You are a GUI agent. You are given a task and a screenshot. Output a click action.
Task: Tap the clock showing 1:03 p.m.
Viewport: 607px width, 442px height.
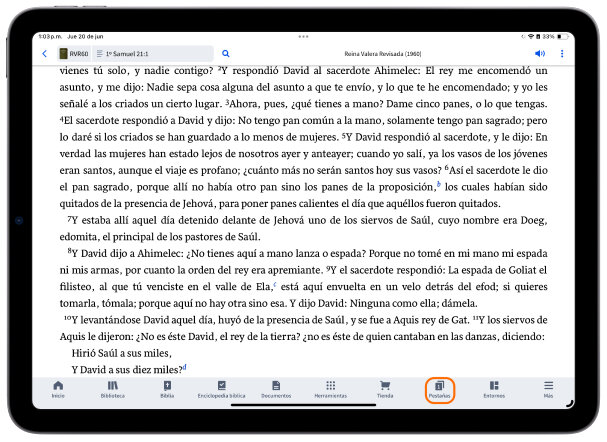[50, 36]
